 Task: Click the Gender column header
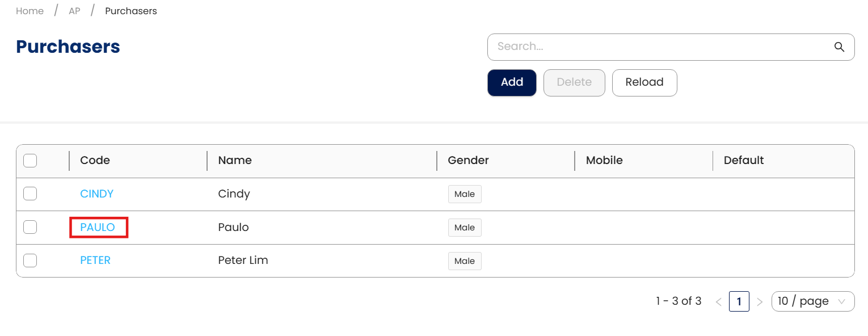[x=468, y=161]
